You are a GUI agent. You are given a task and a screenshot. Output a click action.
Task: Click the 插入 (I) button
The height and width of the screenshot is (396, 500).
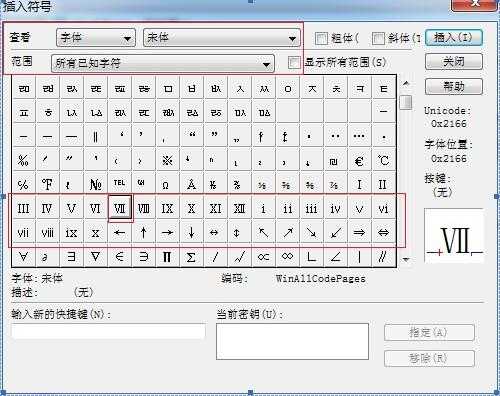[454, 37]
